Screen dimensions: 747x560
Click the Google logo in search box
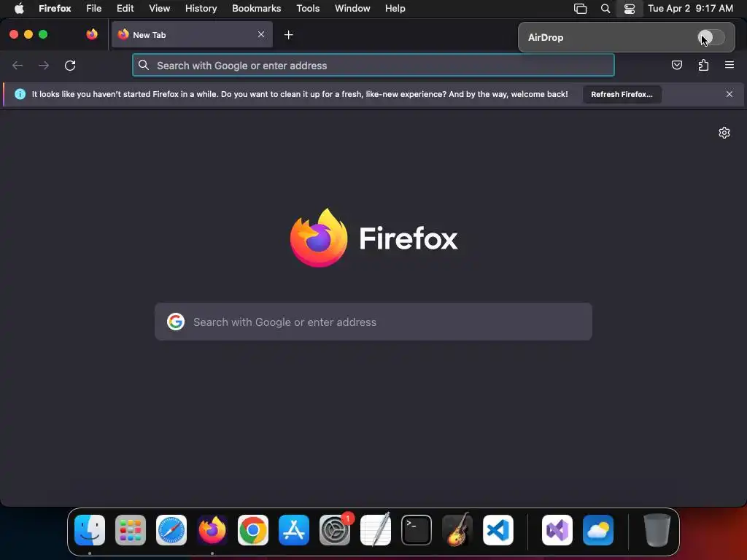176,322
